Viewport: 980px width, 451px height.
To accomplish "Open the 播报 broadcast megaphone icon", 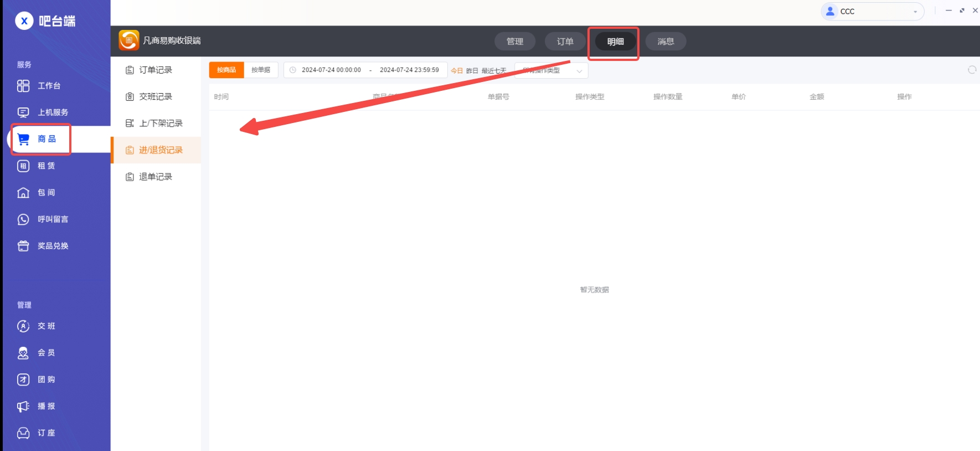I will coord(23,406).
